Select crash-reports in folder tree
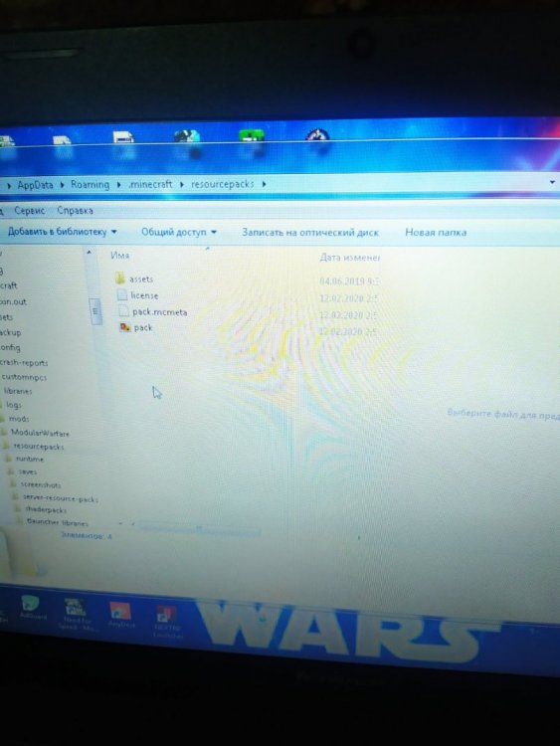 click(24, 362)
